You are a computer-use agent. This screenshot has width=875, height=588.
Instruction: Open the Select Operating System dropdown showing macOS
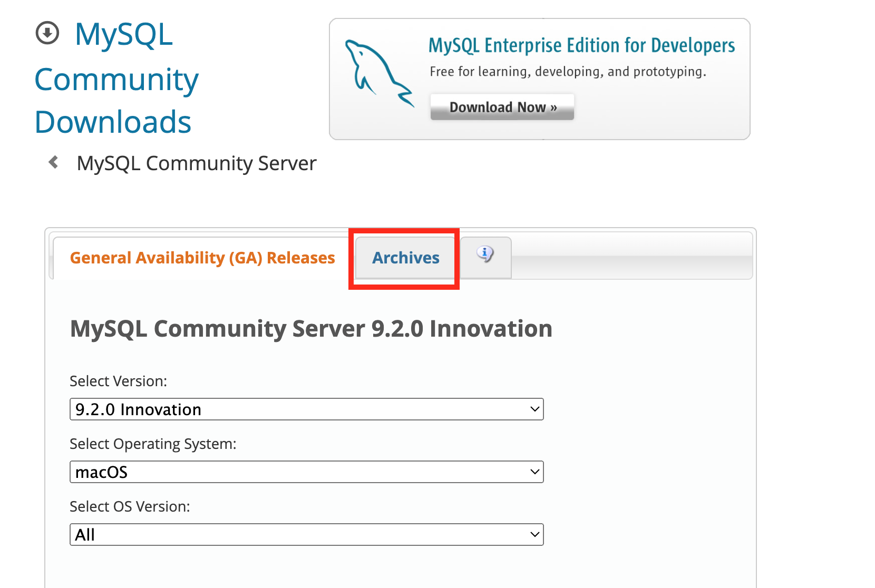(306, 472)
